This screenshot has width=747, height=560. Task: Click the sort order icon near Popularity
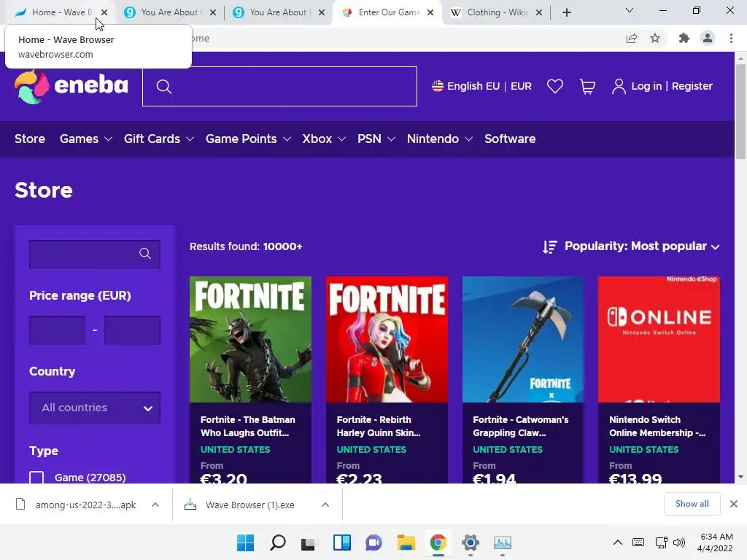[550, 246]
